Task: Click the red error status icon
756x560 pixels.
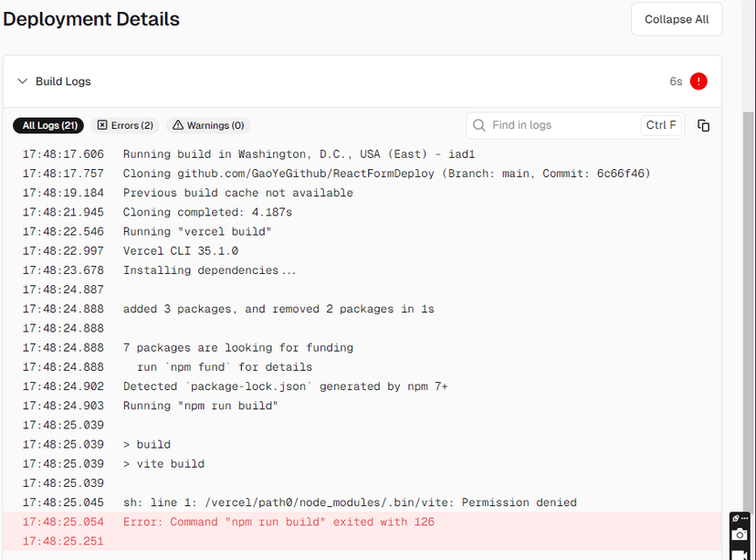Action: [698, 81]
